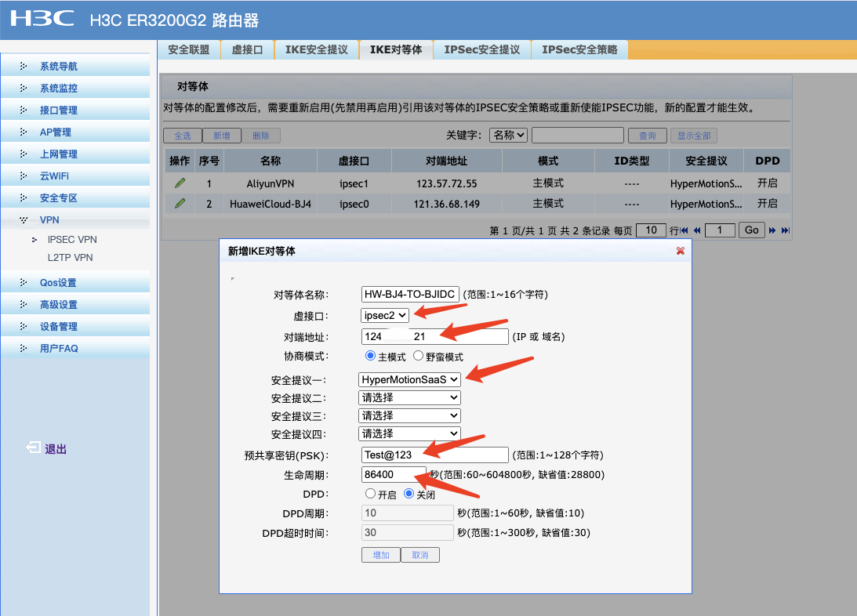
Task: Click arrow icon beside 系统监控
Action: [23, 88]
